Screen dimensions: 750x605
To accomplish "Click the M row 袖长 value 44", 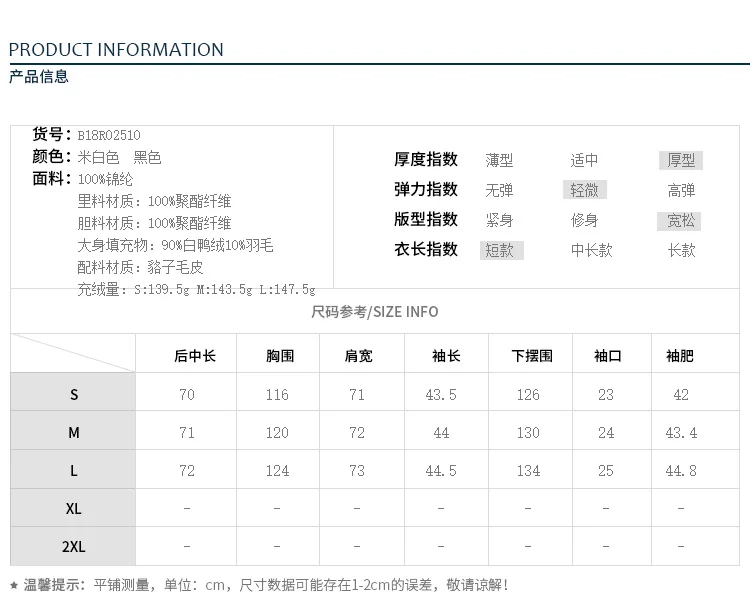I will pyautogui.click(x=441, y=433).
